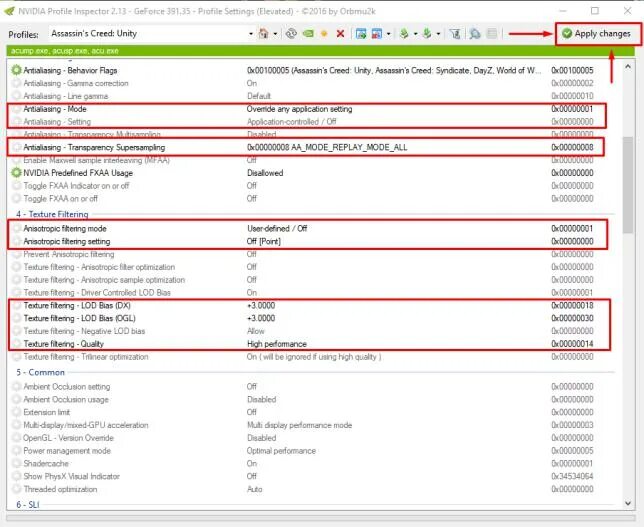Viewport: 644px width, 527px height.
Task: Click 'Optimal performance' value cell
Action: (x=281, y=451)
